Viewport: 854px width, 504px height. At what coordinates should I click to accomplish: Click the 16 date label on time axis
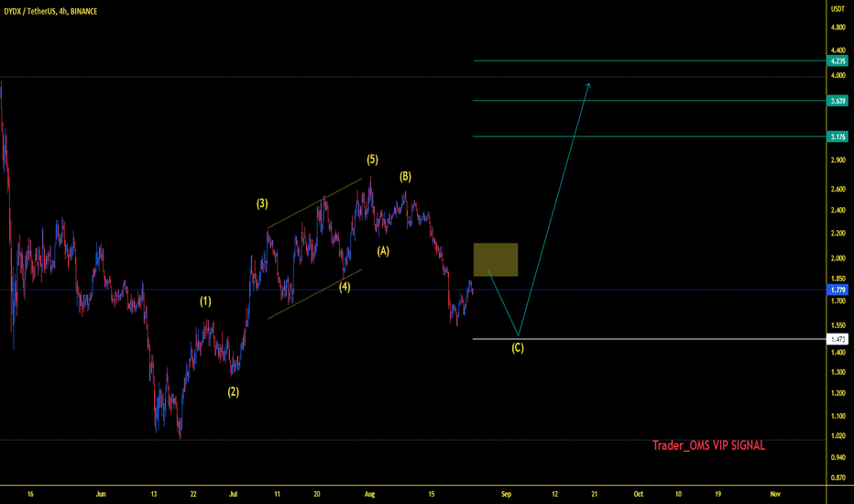point(30,494)
